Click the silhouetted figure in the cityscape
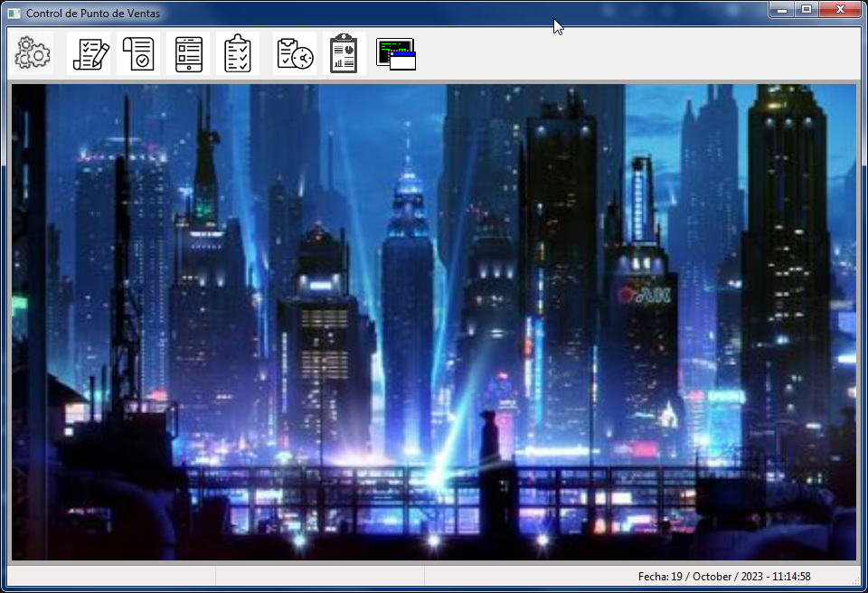This screenshot has width=868, height=593. (x=488, y=438)
